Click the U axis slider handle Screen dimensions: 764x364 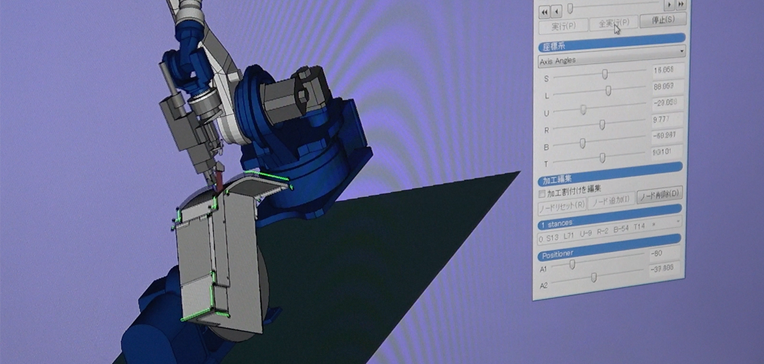[x=583, y=110]
